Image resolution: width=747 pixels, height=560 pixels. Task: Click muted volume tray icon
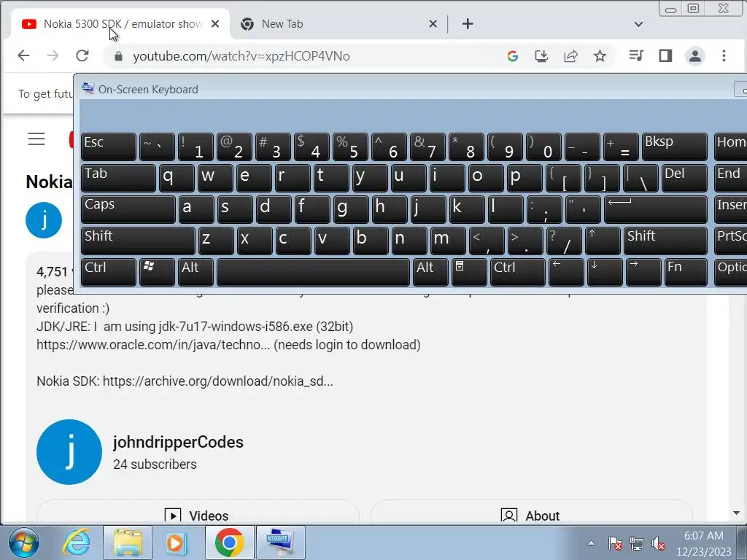tap(659, 542)
